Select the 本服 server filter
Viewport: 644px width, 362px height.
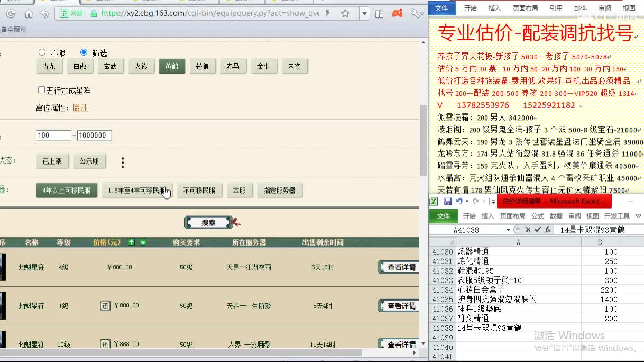[x=240, y=191]
